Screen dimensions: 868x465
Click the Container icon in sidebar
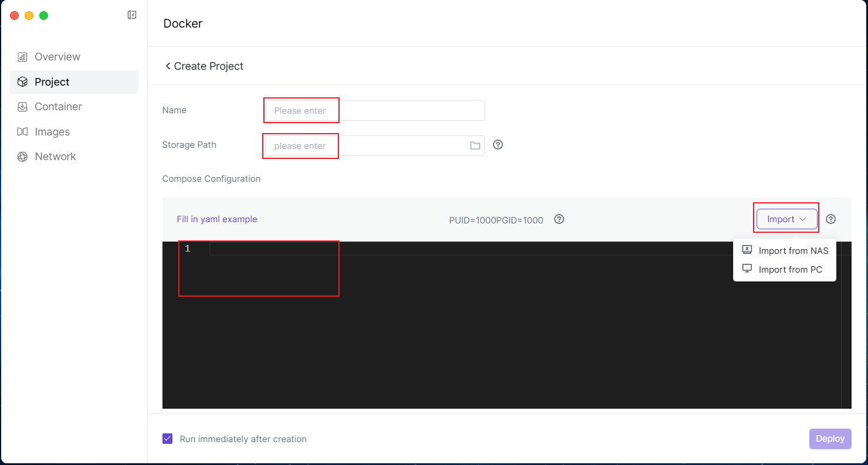point(22,107)
